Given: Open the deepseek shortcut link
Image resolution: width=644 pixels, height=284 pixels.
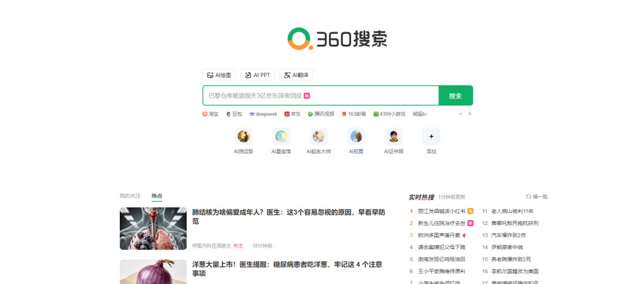Looking at the screenshot, I should 264,114.
